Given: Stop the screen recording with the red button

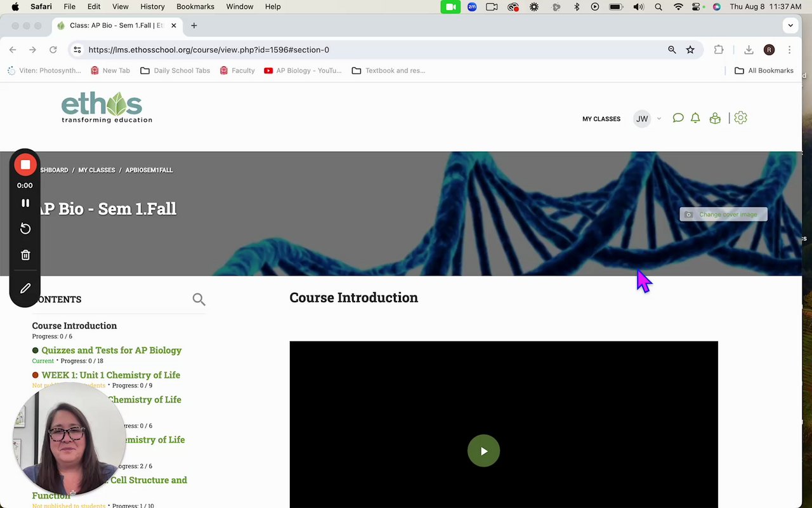Looking at the screenshot, I should (x=25, y=165).
